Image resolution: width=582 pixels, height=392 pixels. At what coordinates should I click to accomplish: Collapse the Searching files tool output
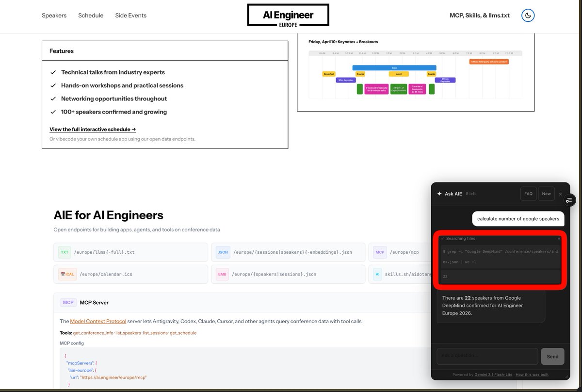coord(558,239)
